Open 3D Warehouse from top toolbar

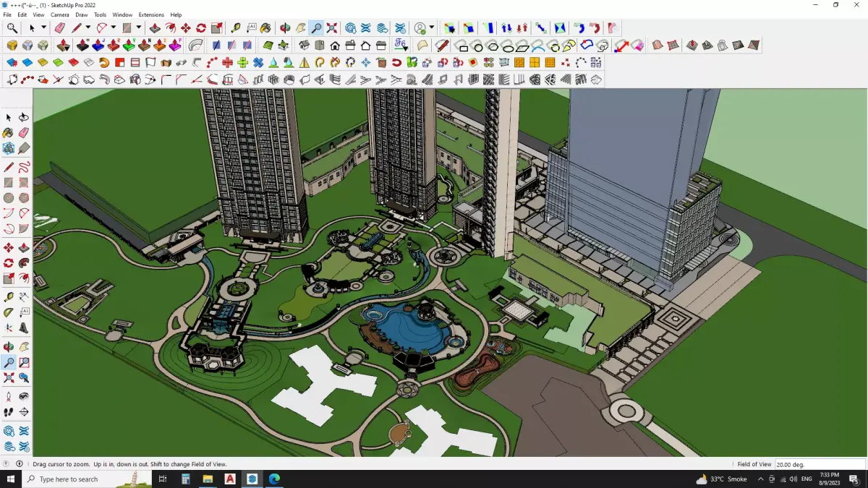tap(350, 28)
